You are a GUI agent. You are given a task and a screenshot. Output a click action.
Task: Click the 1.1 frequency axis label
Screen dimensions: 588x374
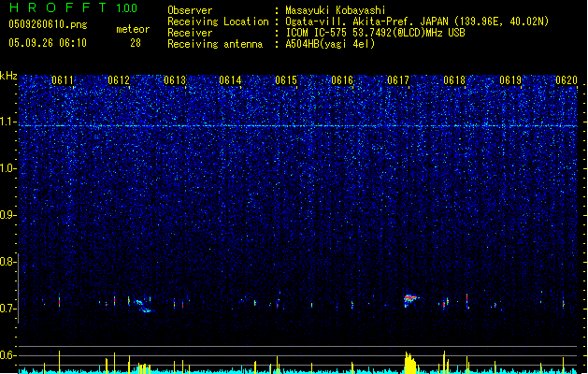(8, 122)
